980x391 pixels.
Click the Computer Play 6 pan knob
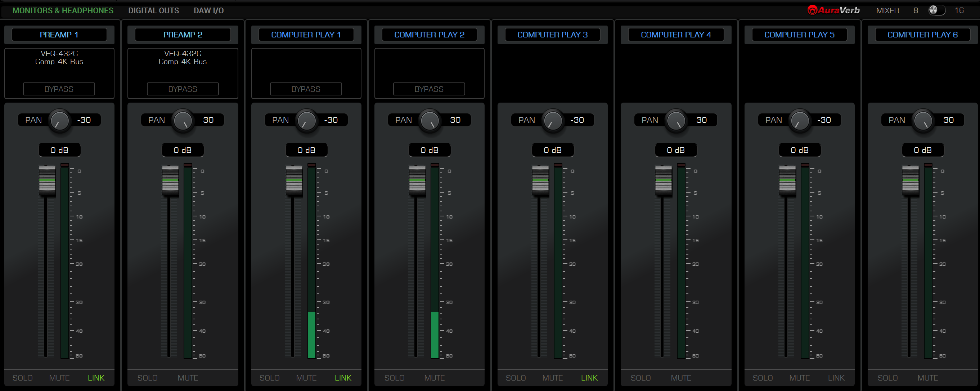(923, 120)
